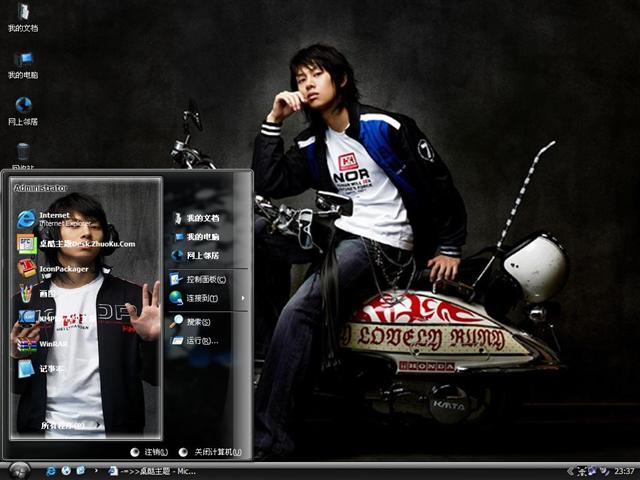Open the 运行(R)... Run dialog
This screenshot has width=640, height=480.
194,340
